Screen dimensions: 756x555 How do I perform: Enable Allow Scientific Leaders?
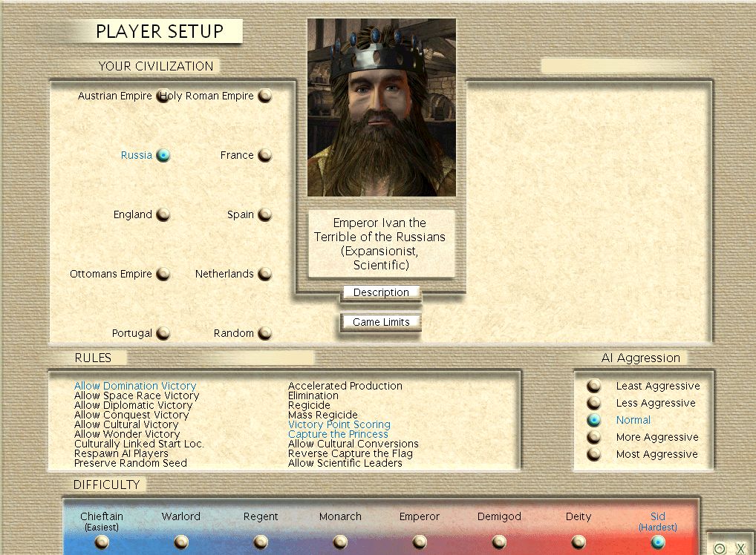[x=345, y=463]
